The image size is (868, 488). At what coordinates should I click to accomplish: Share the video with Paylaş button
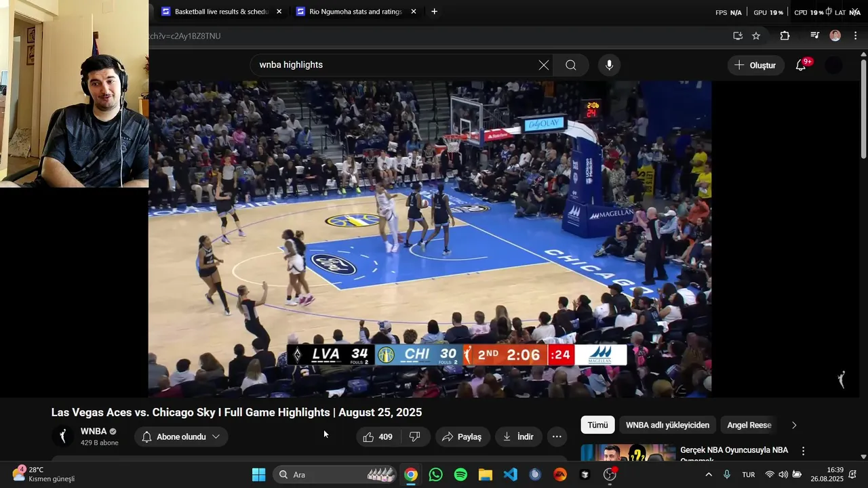pos(462,437)
